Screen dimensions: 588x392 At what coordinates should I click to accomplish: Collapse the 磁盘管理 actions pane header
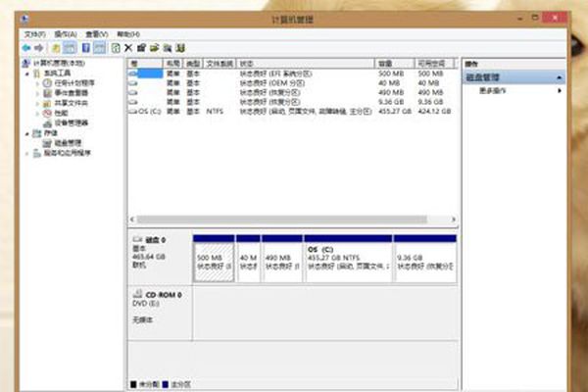click(x=560, y=76)
